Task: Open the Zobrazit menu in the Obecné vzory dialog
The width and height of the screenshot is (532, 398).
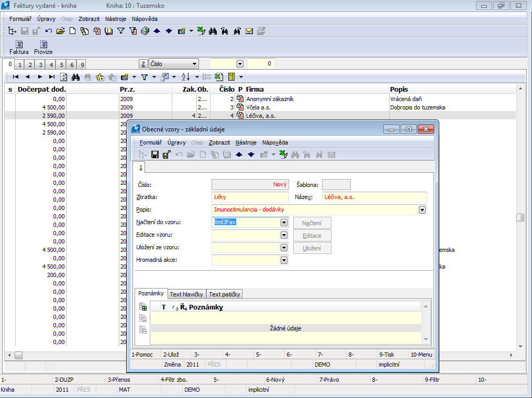Action: tap(219, 142)
